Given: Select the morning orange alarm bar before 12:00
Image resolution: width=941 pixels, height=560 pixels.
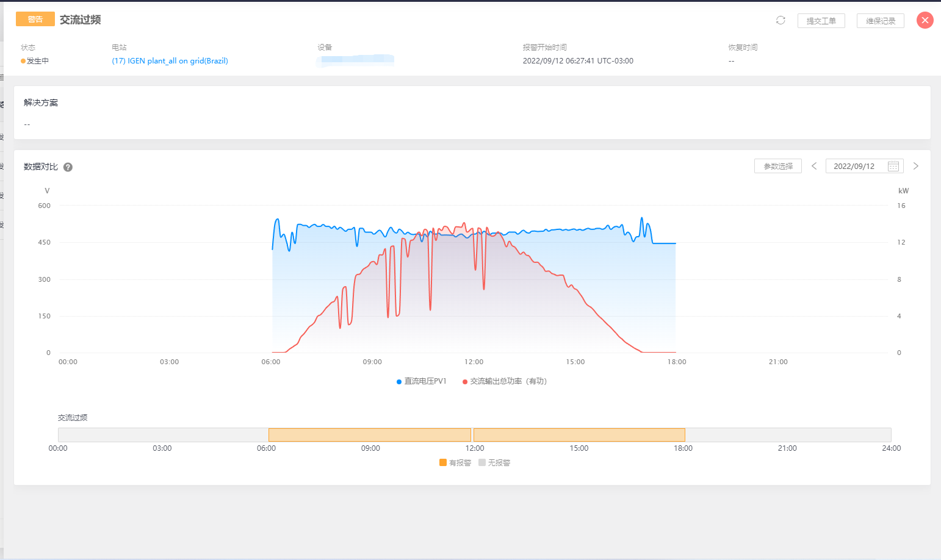Looking at the screenshot, I should click(x=369, y=435).
